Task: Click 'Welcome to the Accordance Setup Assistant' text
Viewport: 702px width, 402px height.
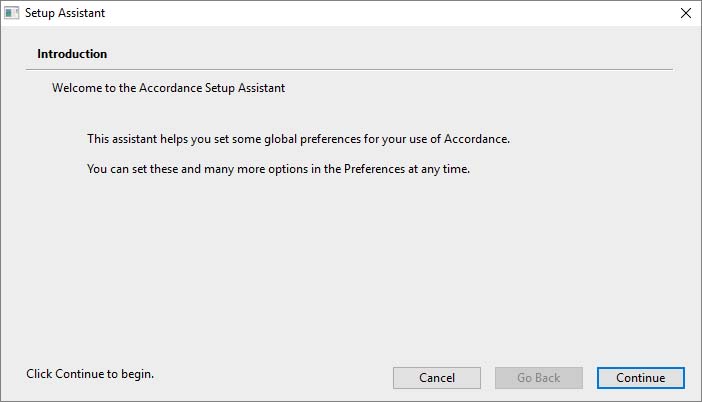Action: pos(168,88)
